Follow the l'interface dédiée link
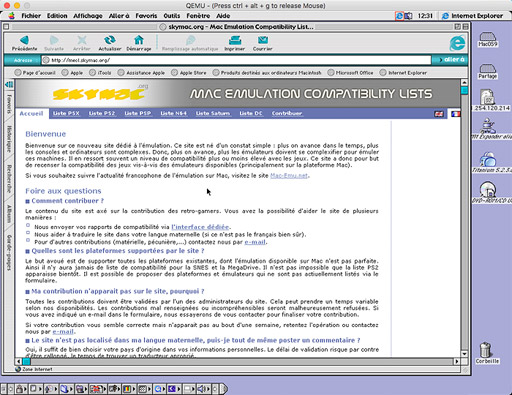The width and height of the screenshot is (512, 395). point(200,227)
